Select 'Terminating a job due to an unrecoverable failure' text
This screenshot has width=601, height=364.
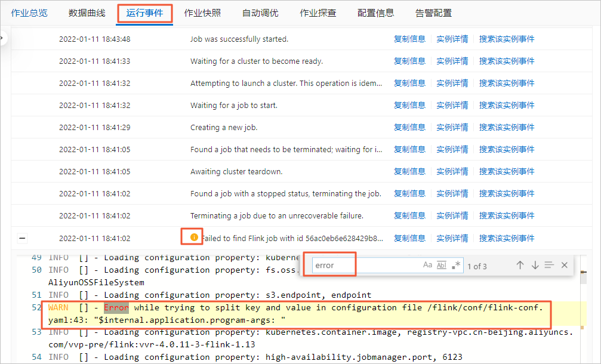coord(277,216)
